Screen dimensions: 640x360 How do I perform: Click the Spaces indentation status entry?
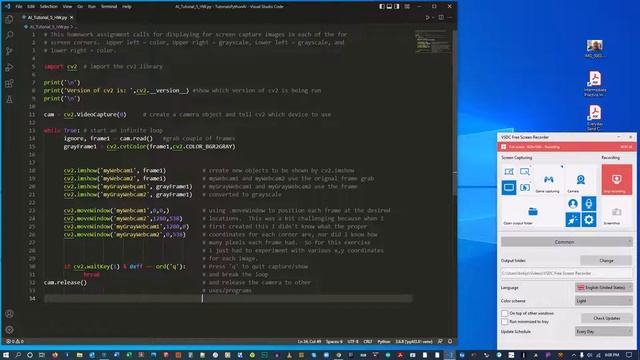point(334,341)
